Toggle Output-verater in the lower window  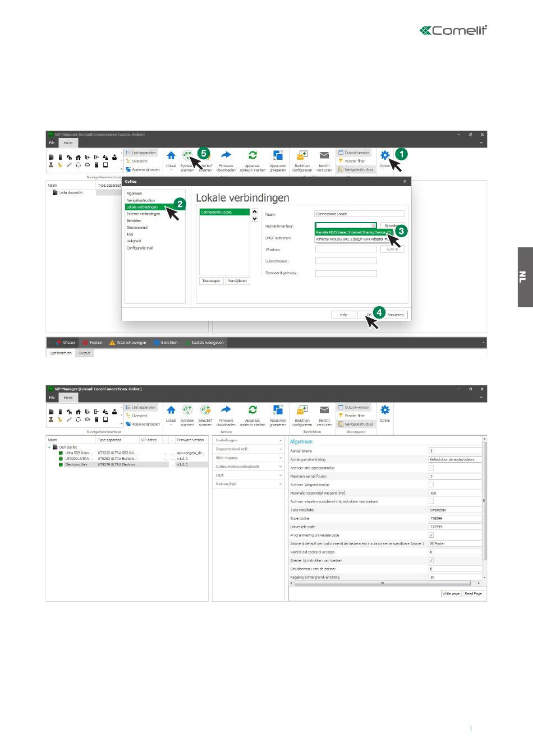click(x=354, y=407)
